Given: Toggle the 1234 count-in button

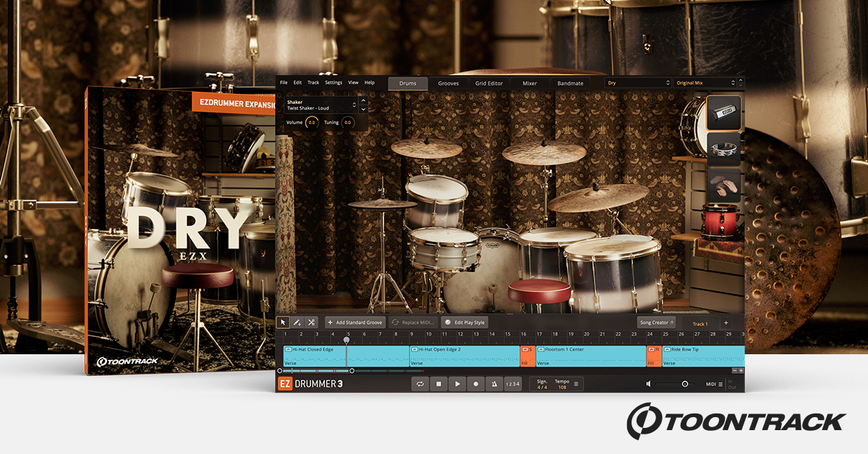Looking at the screenshot, I should 512,384.
